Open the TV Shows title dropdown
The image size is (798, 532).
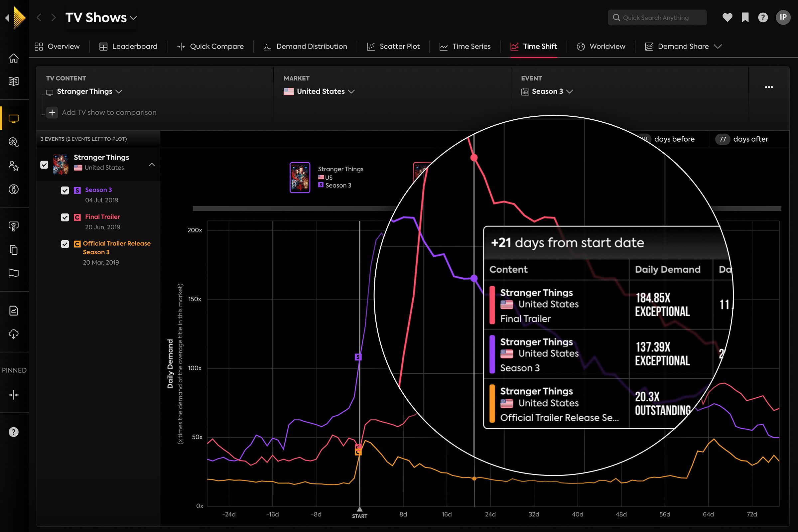[101, 18]
